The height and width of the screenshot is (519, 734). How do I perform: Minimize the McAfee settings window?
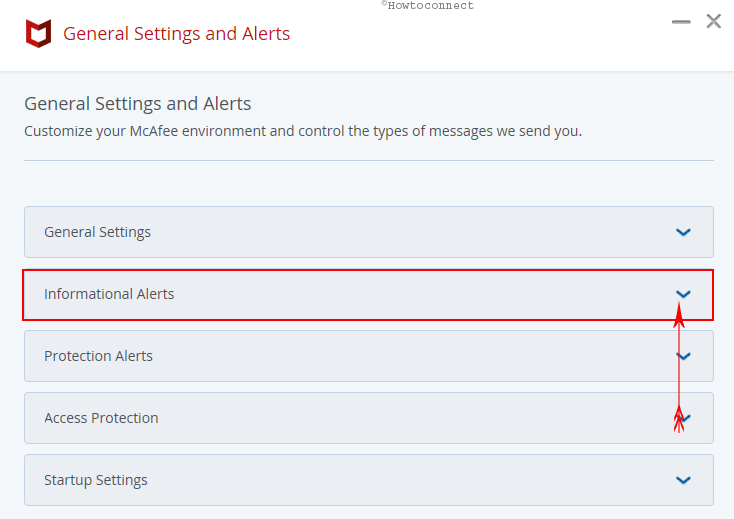(681, 22)
